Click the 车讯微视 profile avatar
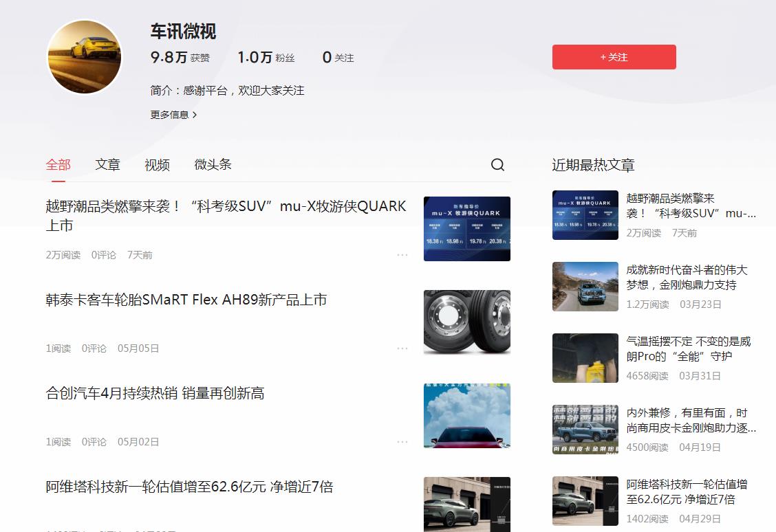 point(84,57)
